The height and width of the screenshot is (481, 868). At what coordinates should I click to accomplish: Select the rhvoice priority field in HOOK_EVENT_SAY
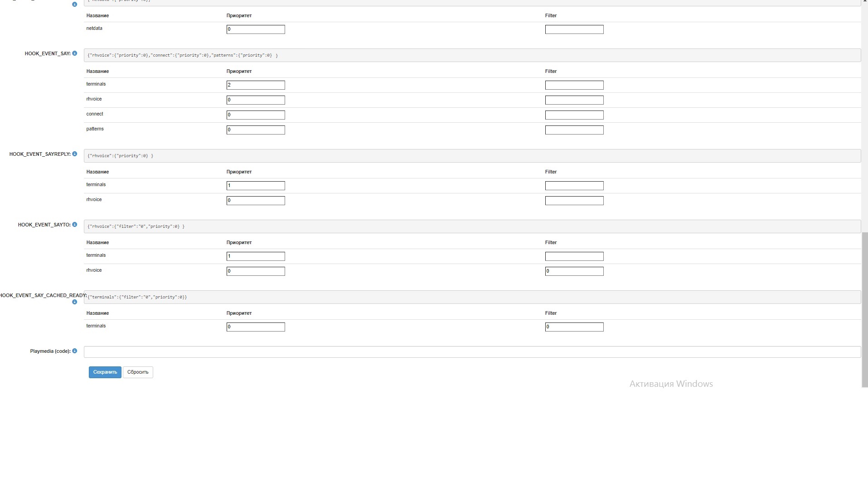tap(256, 100)
